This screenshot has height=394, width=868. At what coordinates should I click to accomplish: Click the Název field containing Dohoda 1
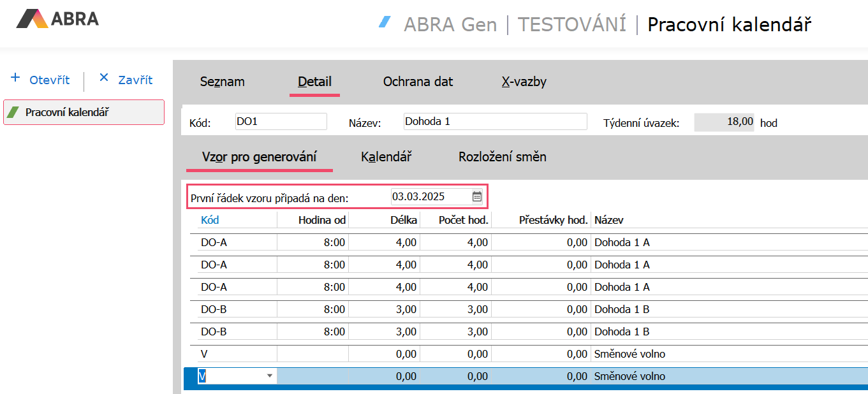(494, 122)
